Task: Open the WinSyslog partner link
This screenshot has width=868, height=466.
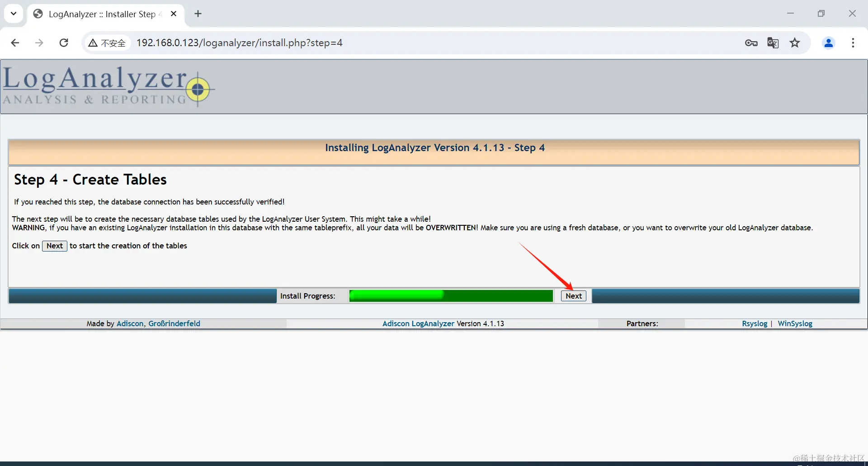Action: 795,323
